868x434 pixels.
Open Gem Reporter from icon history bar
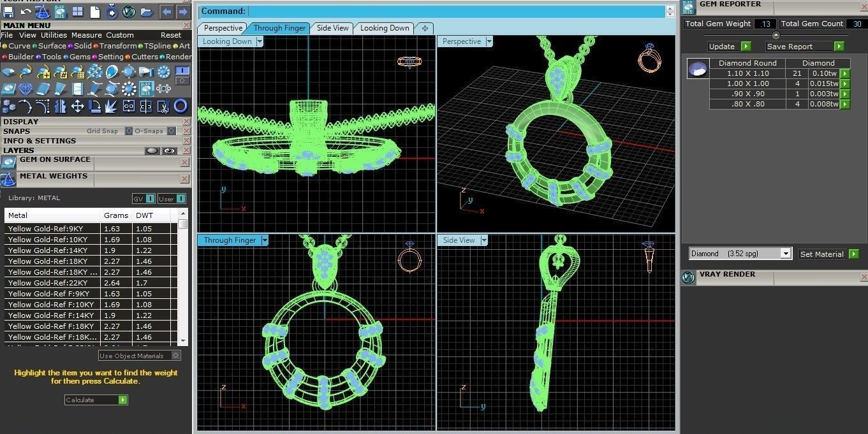point(61,11)
